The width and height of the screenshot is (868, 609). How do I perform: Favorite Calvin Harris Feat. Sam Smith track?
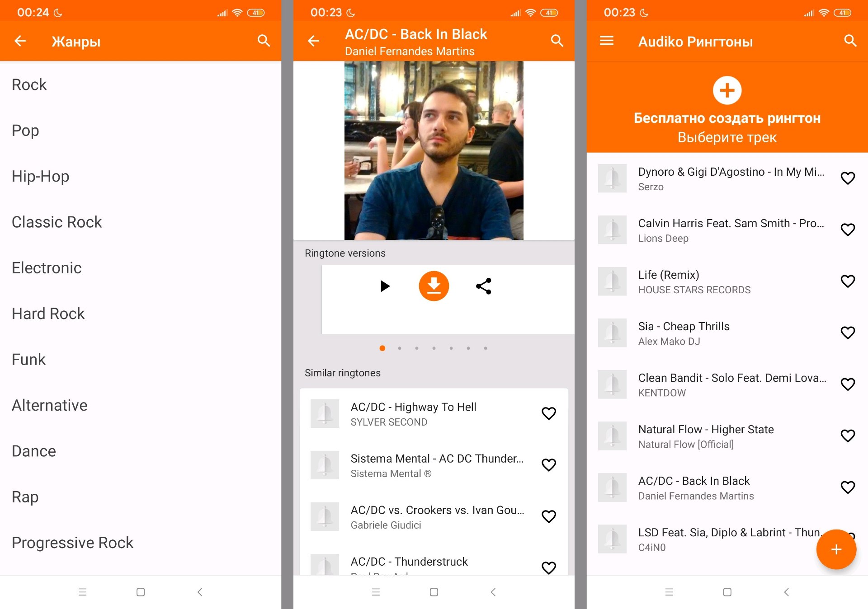pos(848,230)
